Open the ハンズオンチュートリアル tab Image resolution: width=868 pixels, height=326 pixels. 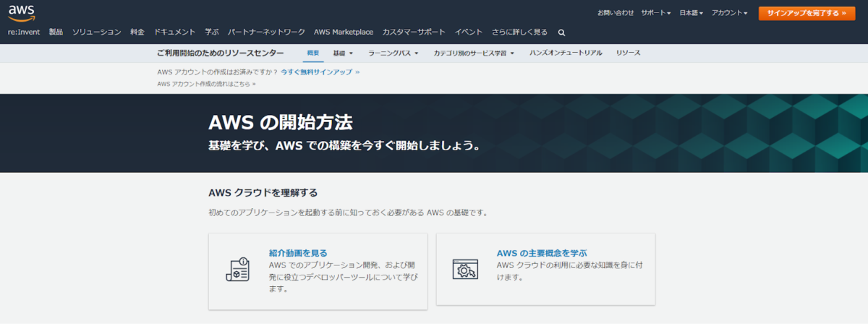pos(566,53)
